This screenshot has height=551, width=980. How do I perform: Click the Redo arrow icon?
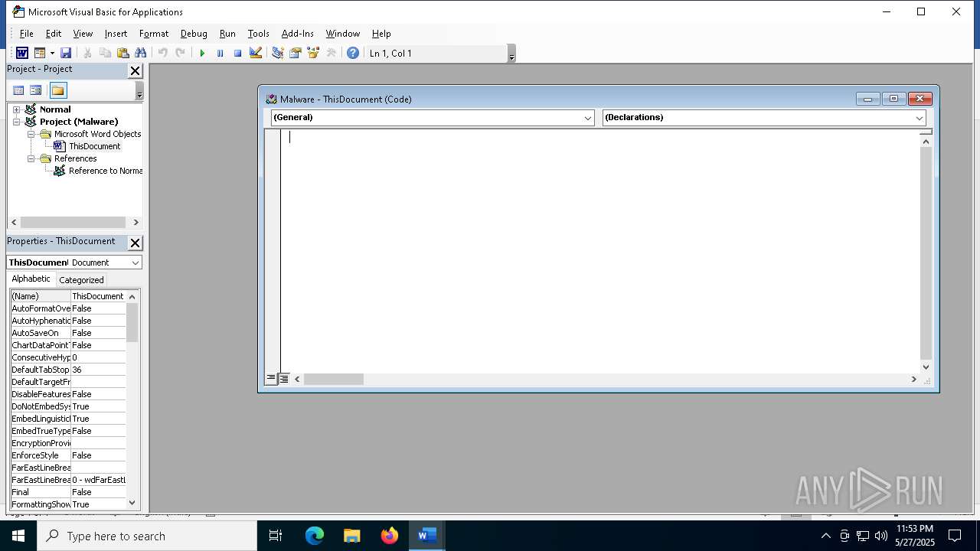[180, 53]
